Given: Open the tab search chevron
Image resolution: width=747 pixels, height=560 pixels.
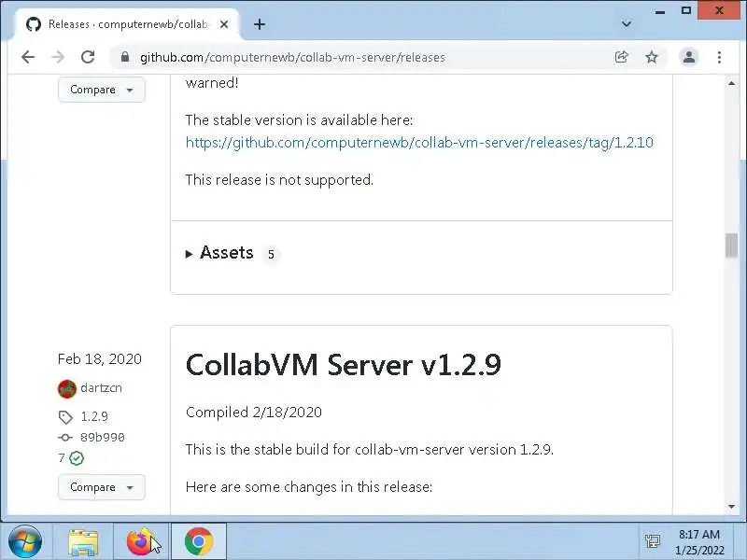Looking at the screenshot, I should point(627,24).
